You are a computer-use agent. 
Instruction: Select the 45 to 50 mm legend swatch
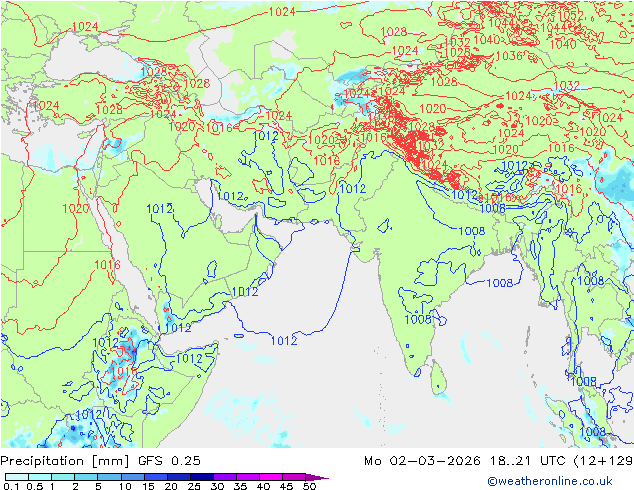tap(294, 477)
